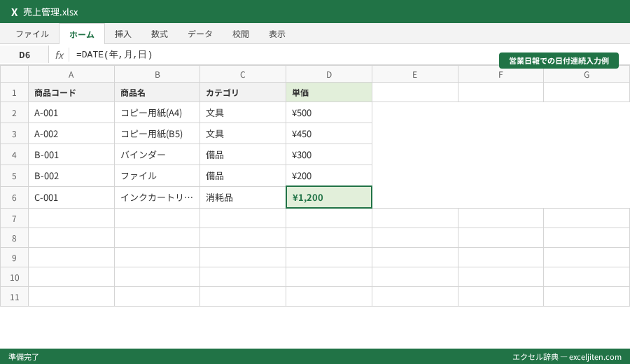This screenshot has height=364, width=630.
Task: Select column A header
Action: coord(71,74)
